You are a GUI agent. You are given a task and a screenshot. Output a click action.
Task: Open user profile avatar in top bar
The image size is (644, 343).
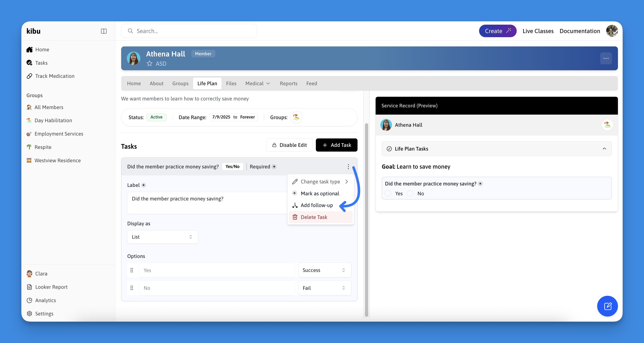click(x=612, y=31)
